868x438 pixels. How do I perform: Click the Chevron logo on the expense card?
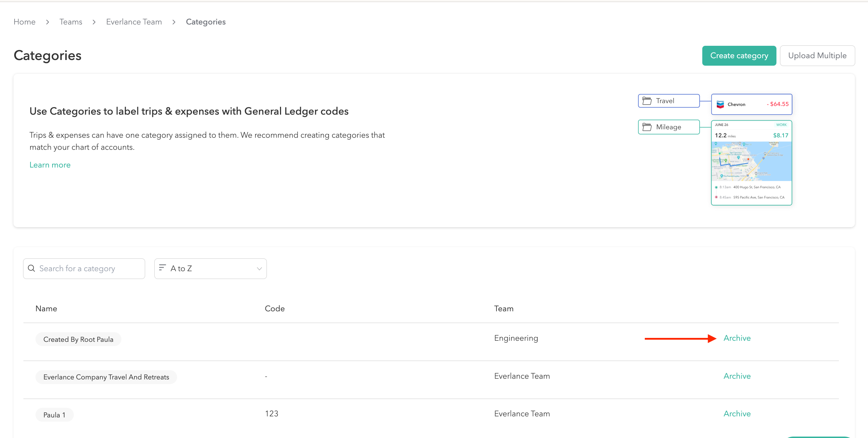(720, 104)
